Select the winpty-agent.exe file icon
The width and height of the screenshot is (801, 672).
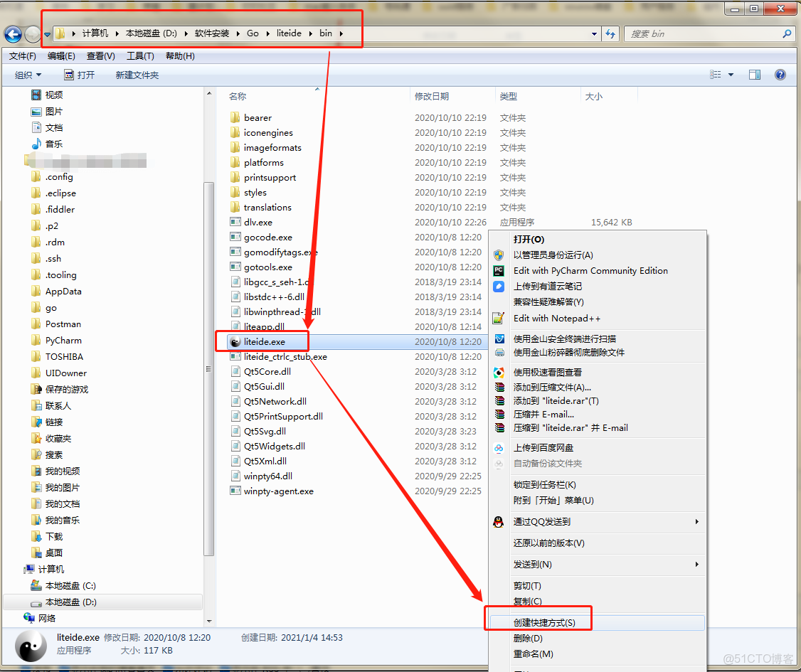(235, 491)
